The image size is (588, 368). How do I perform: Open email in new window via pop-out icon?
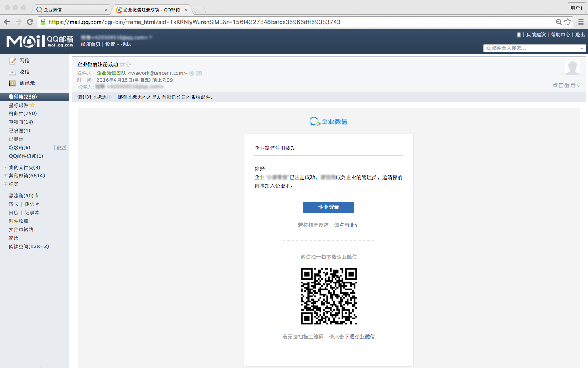pos(555,85)
